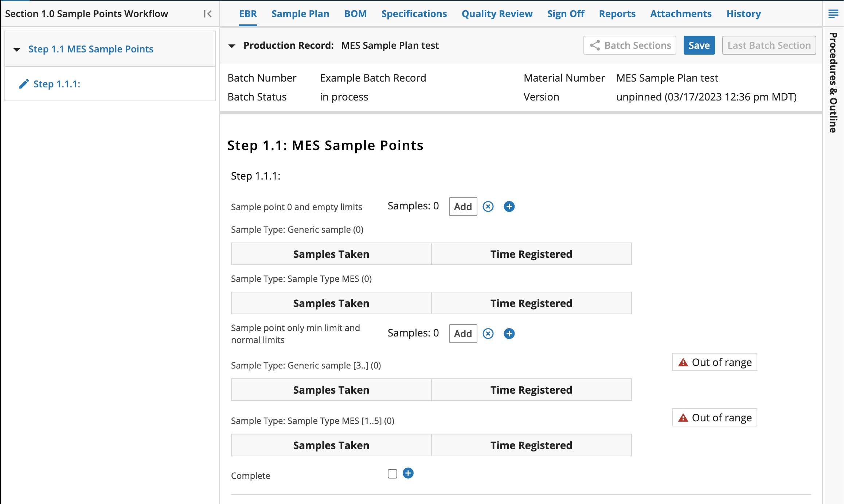Image resolution: width=844 pixels, height=504 pixels.
Task: Collapse the left section panel arrow icon
Action: [x=208, y=14]
